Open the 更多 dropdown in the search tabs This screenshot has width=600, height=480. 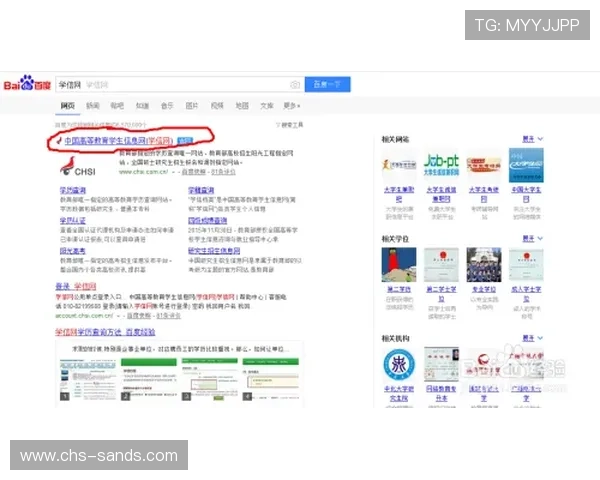click(x=292, y=106)
